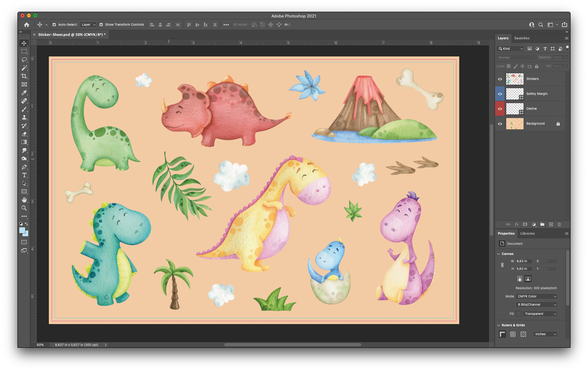Image resolution: width=588 pixels, height=371 pixels.
Task: Activate the Zoom tool
Action: [24, 208]
